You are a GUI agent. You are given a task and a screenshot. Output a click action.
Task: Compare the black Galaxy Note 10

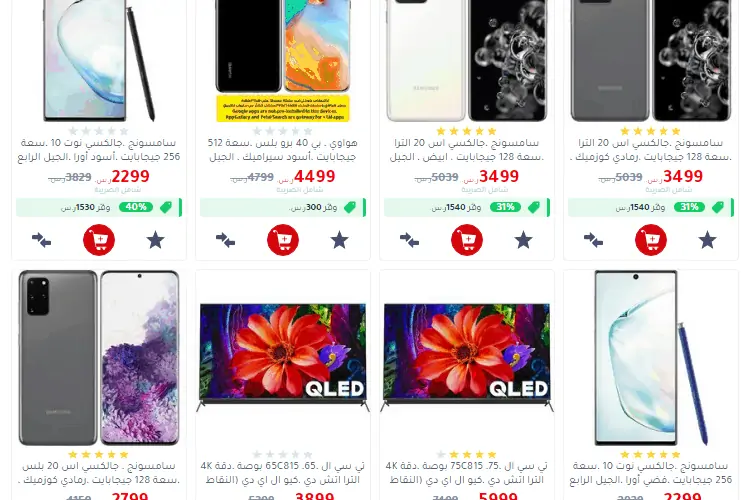[42, 240]
